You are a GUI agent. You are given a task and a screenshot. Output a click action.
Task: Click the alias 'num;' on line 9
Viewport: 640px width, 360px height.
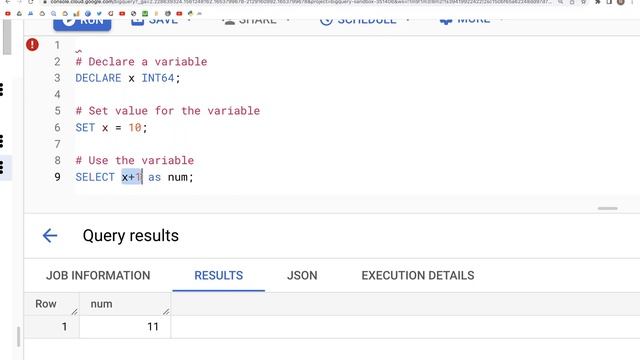181,177
